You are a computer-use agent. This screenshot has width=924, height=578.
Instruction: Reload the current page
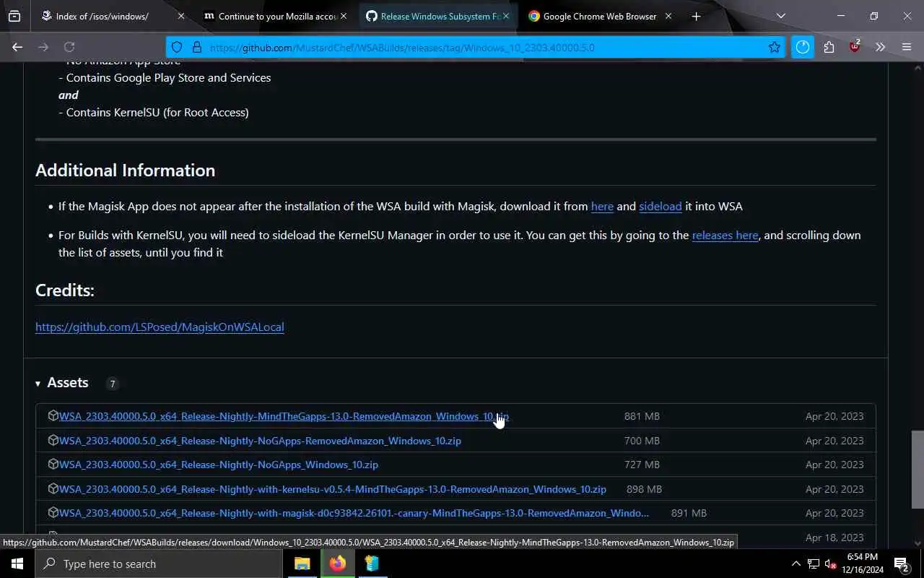click(x=69, y=47)
